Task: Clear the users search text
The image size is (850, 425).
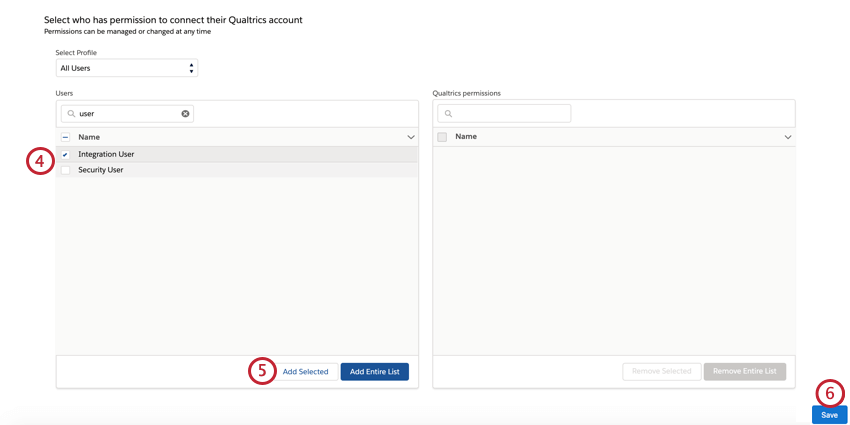Action: (185, 114)
